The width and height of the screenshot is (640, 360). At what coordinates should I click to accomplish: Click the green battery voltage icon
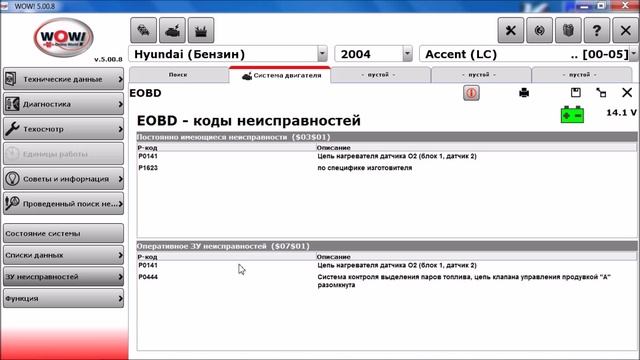pyautogui.click(x=572, y=115)
